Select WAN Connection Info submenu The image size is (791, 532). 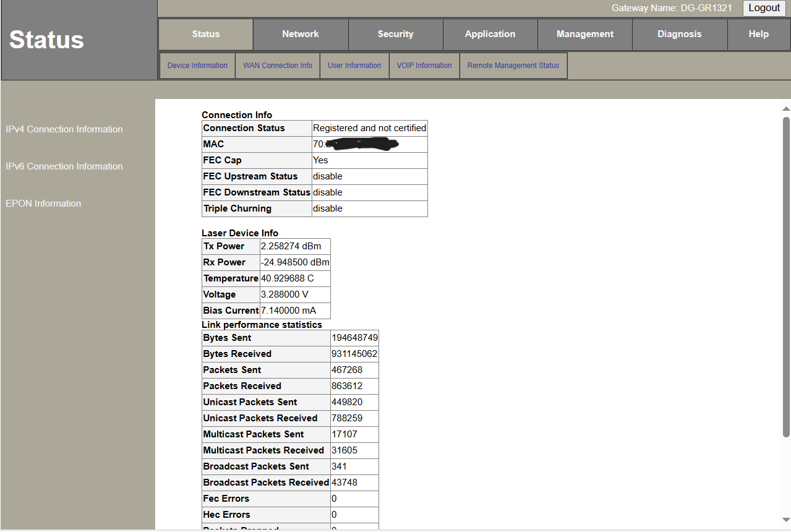(x=277, y=66)
